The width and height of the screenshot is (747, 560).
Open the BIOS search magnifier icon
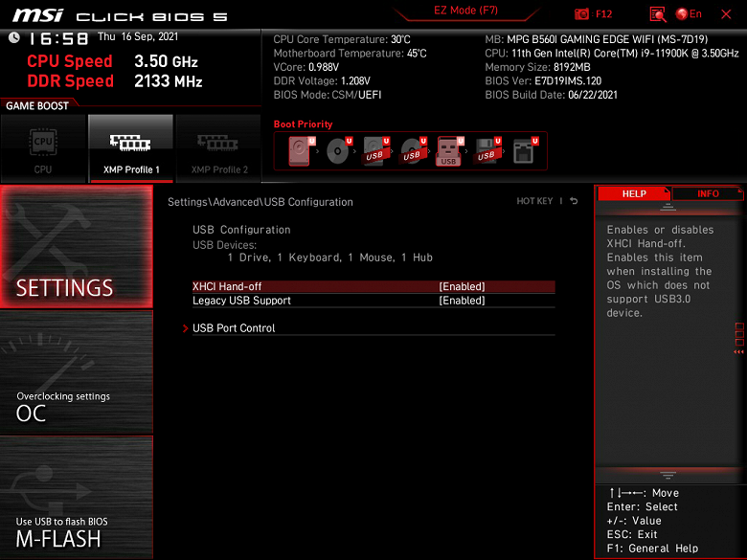[657, 14]
